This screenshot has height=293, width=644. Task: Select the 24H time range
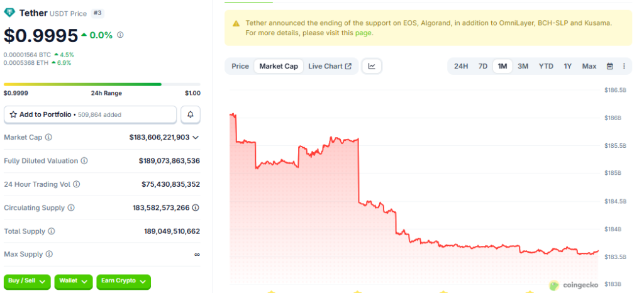pyautogui.click(x=461, y=66)
